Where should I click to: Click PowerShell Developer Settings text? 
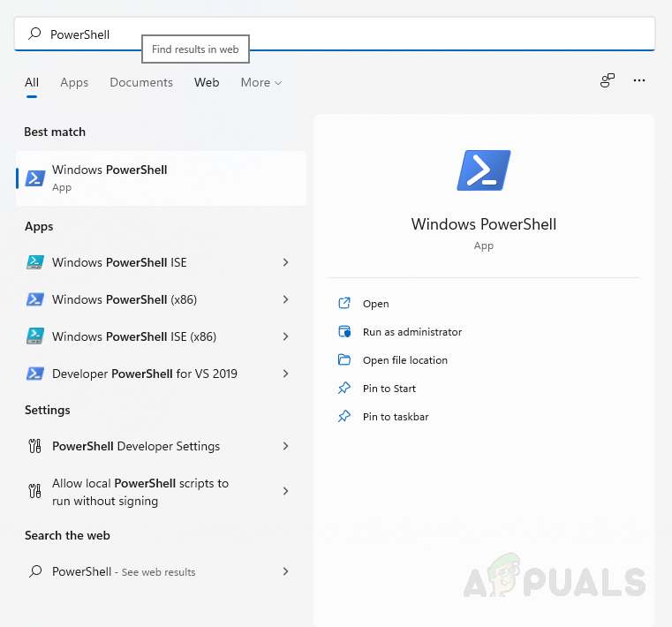pos(136,446)
